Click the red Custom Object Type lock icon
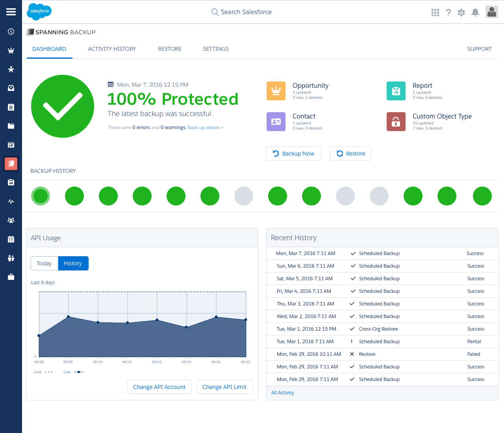This screenshot has width=504, height=433. click(x=396, y=122)
